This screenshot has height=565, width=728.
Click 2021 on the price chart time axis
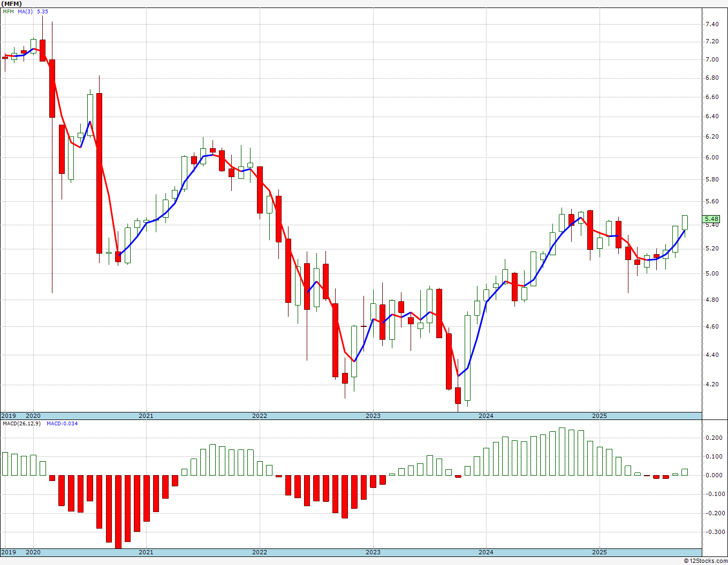click(x=146, y=416)
